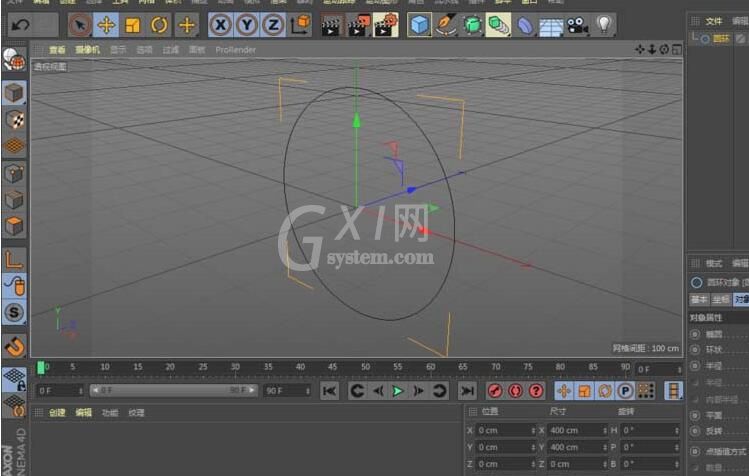Toggle Position keying icon on timeline bar
This screenshot has height=476, width=749.
click(x=564, y=391)
